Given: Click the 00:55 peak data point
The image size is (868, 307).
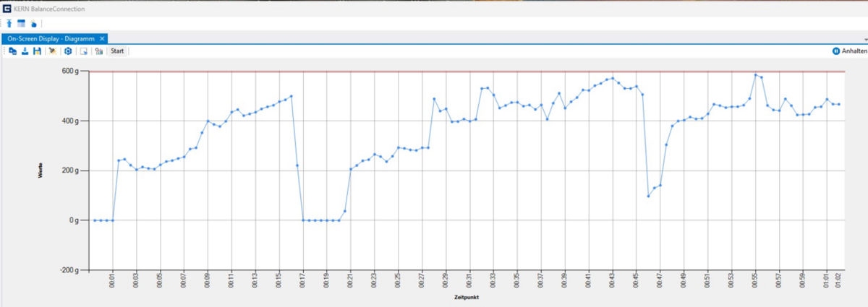Looking at the screenshot, I should point(755,74).
